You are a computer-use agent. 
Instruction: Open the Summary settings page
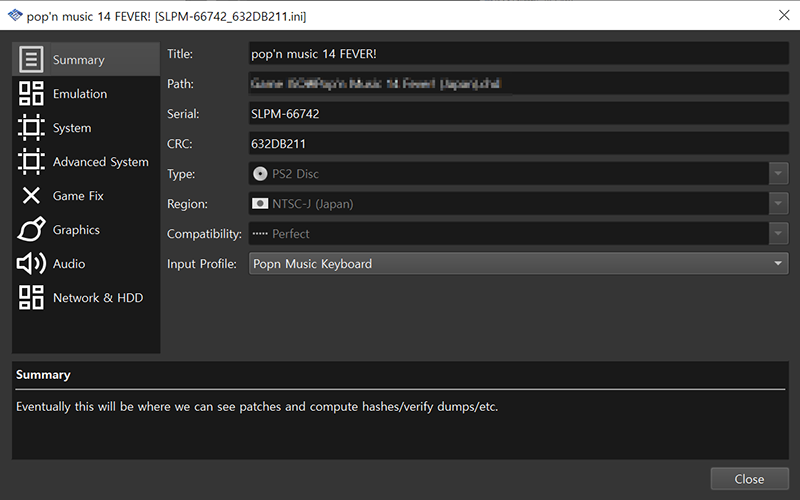[86, 59]
